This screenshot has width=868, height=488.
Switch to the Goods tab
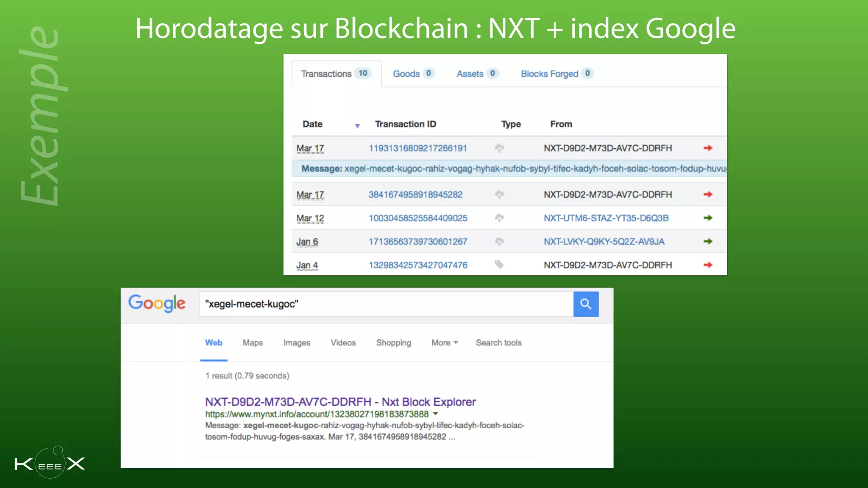[413, 74]
